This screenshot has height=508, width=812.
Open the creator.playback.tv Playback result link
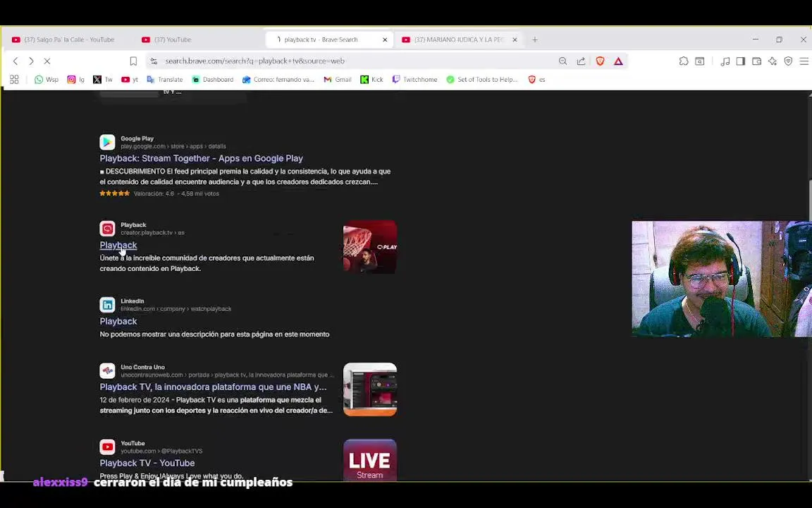(118, 246)
